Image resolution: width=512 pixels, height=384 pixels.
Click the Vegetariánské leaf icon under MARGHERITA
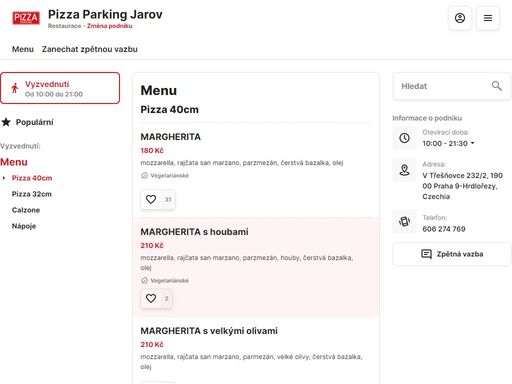pos(144,176)
